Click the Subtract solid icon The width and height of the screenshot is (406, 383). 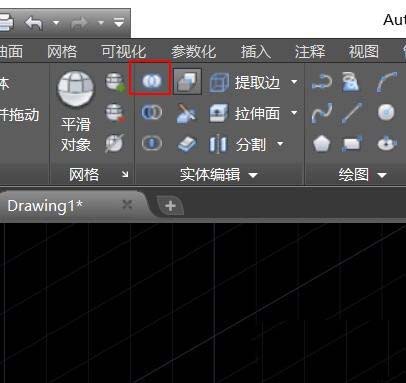pyautogui.click(x=152, y=113)
